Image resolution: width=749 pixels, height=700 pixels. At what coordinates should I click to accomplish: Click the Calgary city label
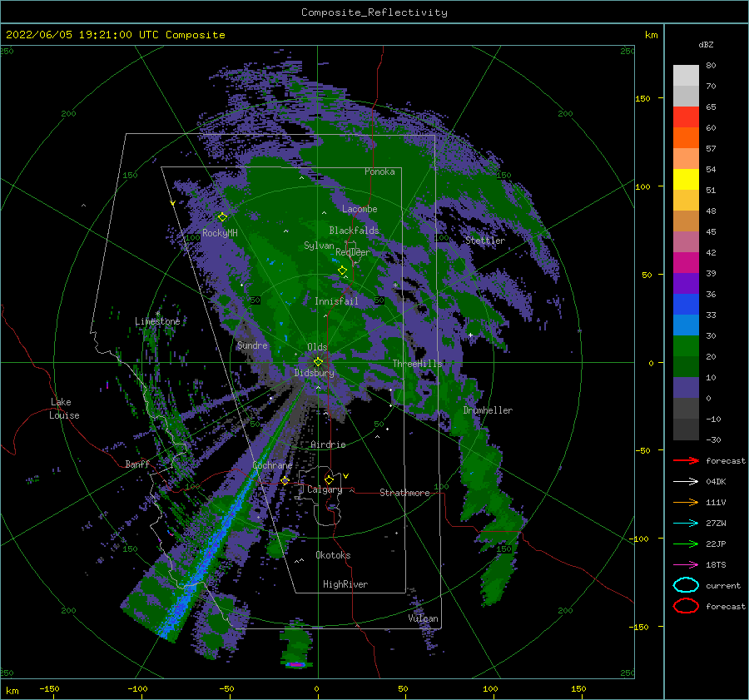[x=325, y=489]
